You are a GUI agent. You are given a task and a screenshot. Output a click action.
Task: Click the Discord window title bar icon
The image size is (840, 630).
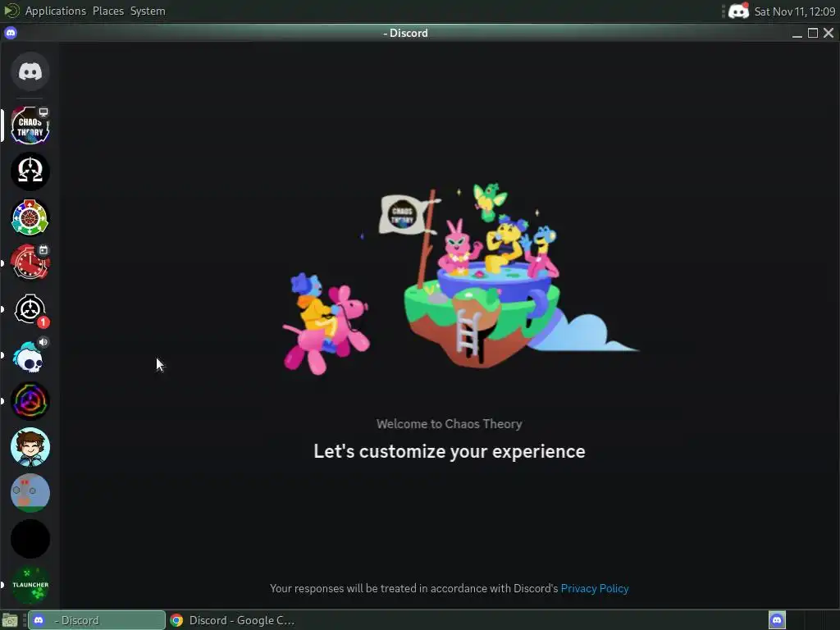point(11,33)
